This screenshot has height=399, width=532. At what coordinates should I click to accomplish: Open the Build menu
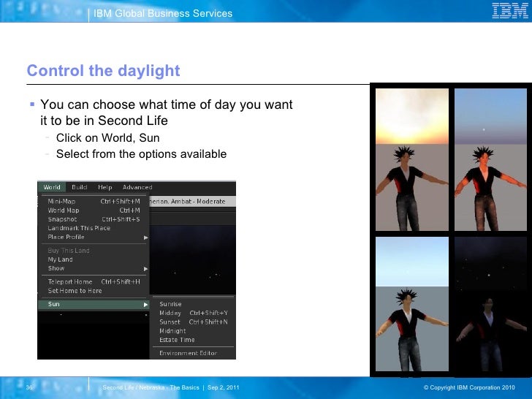[x=80, y=187]
